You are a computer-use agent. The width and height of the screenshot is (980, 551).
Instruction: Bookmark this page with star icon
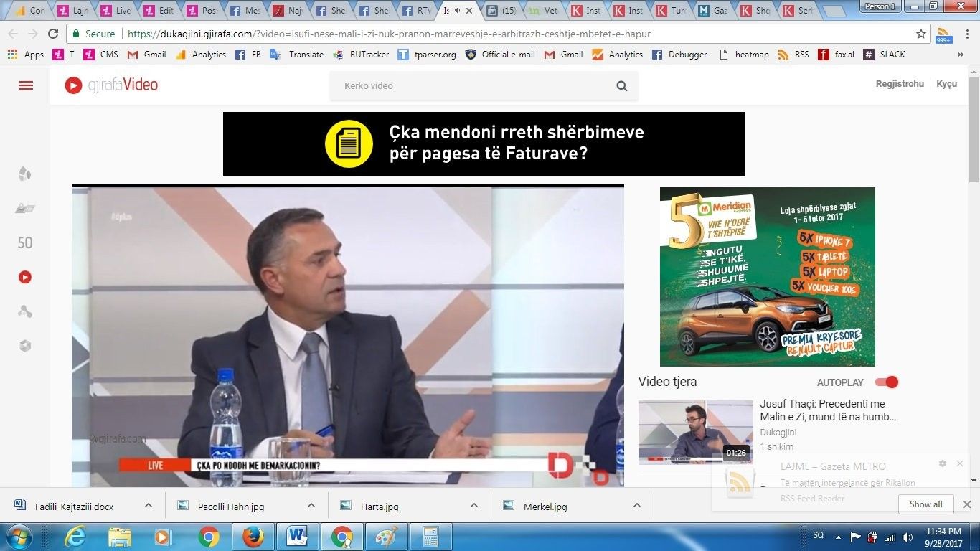click(x=921, y=34)
